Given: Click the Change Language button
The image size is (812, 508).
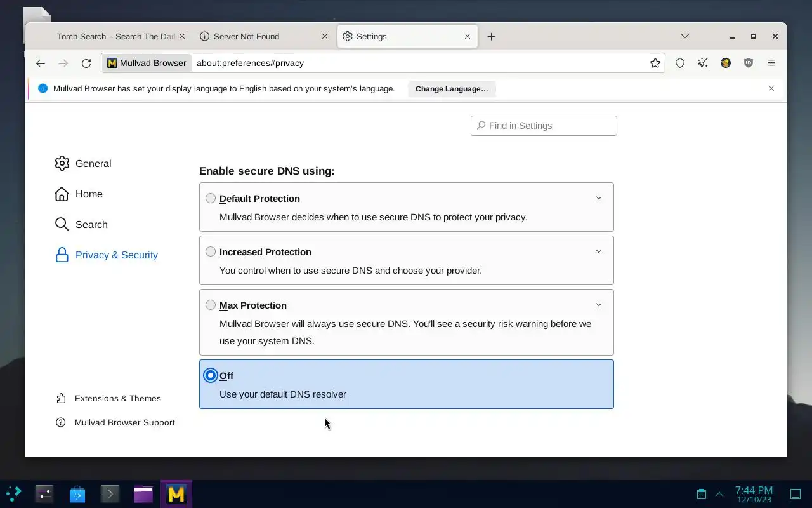Looking at the screenshot, I should pyautogui.click(x=452, y=89).
